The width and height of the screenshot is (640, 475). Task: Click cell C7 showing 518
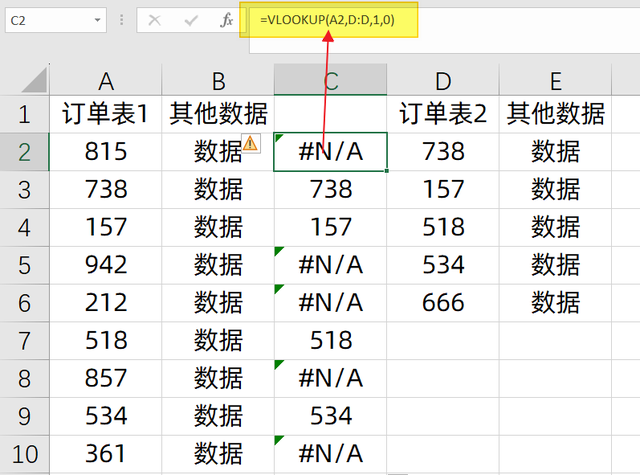331,340
